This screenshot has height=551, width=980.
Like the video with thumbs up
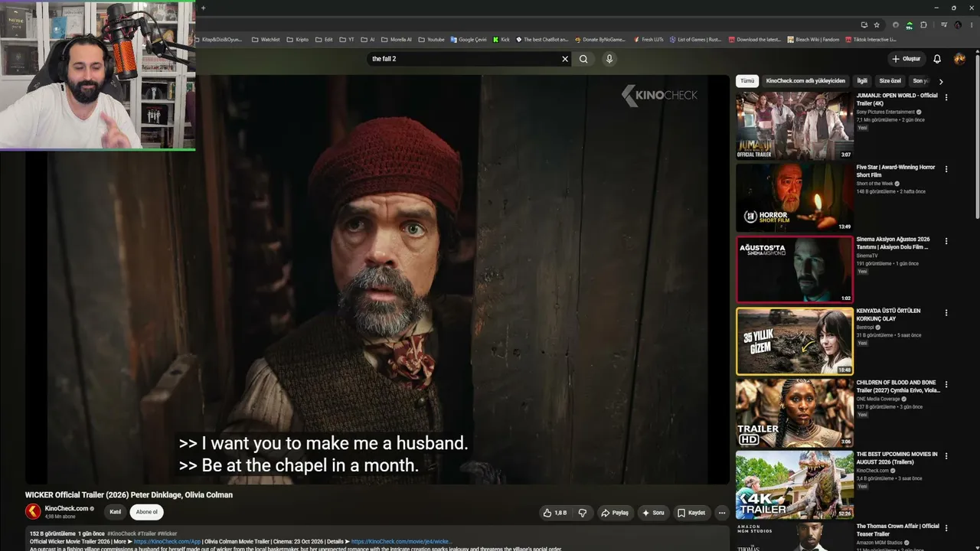pos(555,513)
